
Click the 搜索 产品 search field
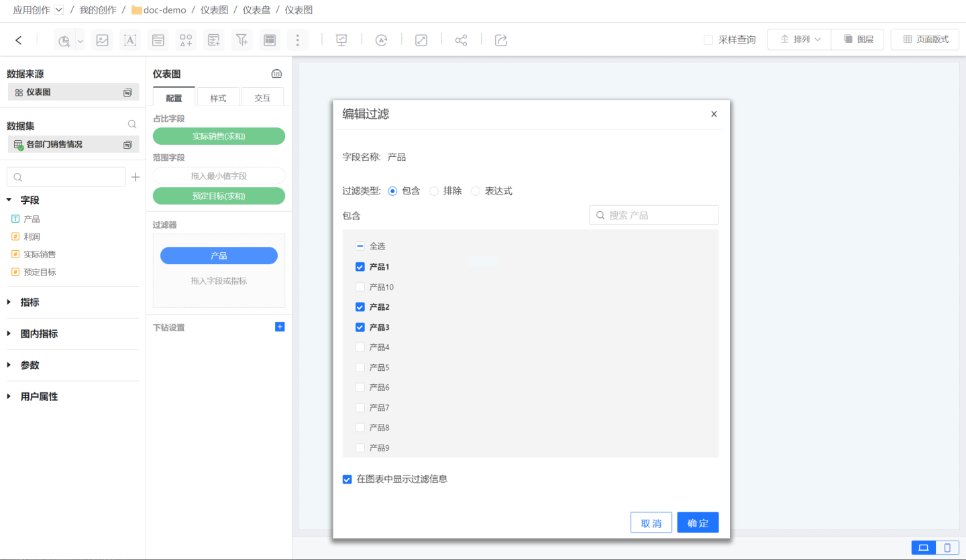tap(661, 215)
